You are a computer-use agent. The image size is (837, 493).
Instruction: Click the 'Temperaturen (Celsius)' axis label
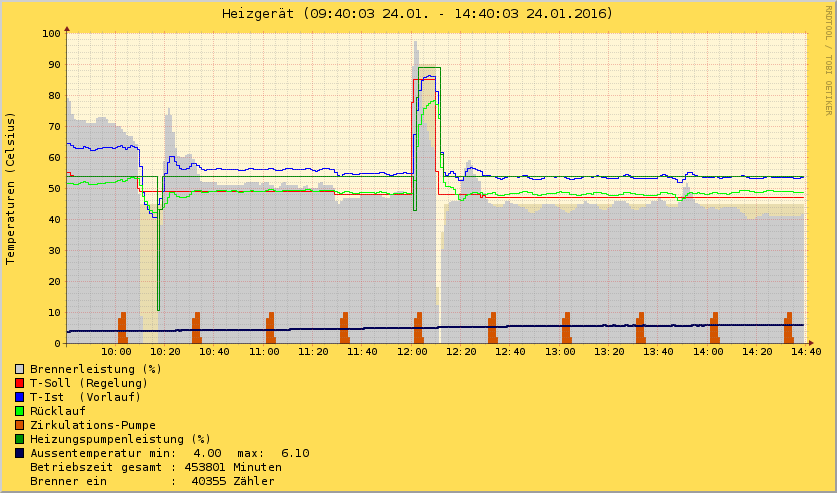click(10, 188)
